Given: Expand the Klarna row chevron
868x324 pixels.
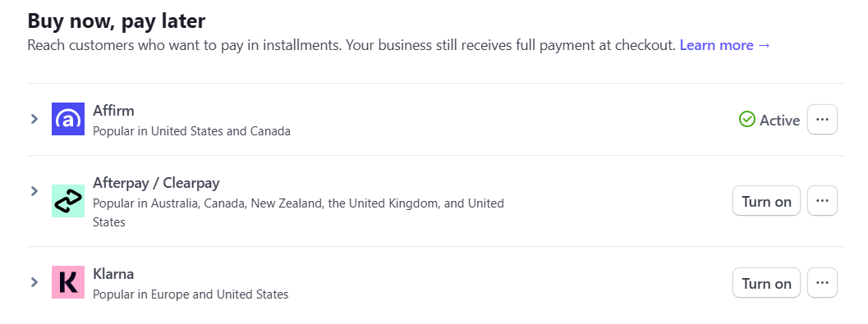Looking at the screenshot, I should pyautogui.click(x=34, y=282).
